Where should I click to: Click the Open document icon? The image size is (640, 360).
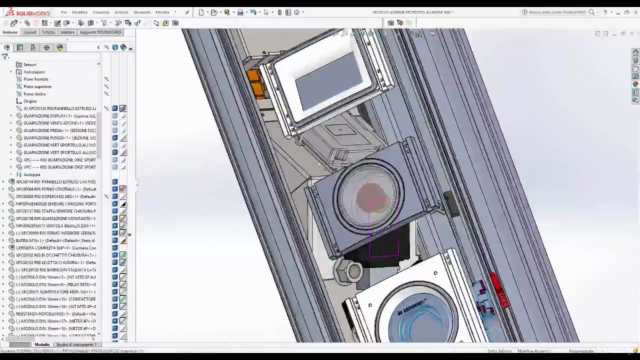point(214,12)
